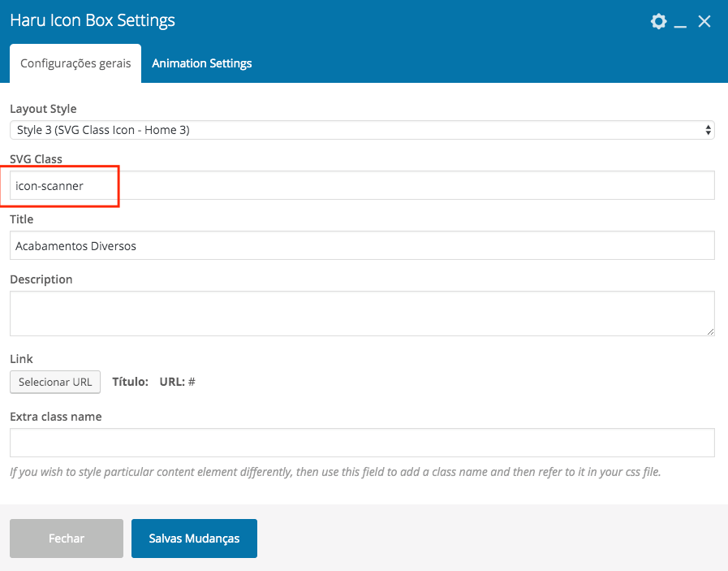Screen dimensions: 728x571
Task: Click the 'Extra class name' label
Action: pos(56,417)
